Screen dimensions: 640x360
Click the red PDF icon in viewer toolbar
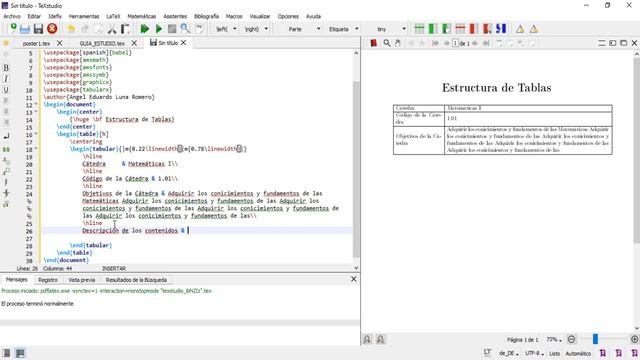pos(373,43)
